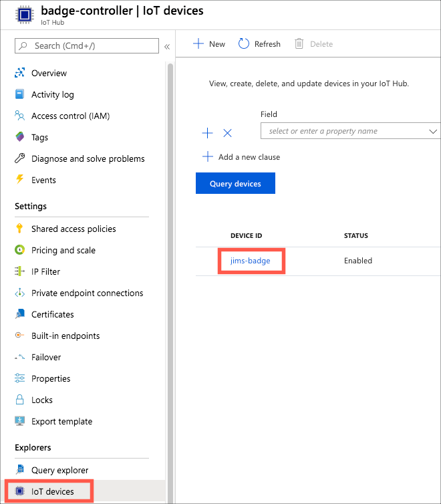Open the jims-badge device link
This screenshot has width=441, height=504.
pos(250,261)
